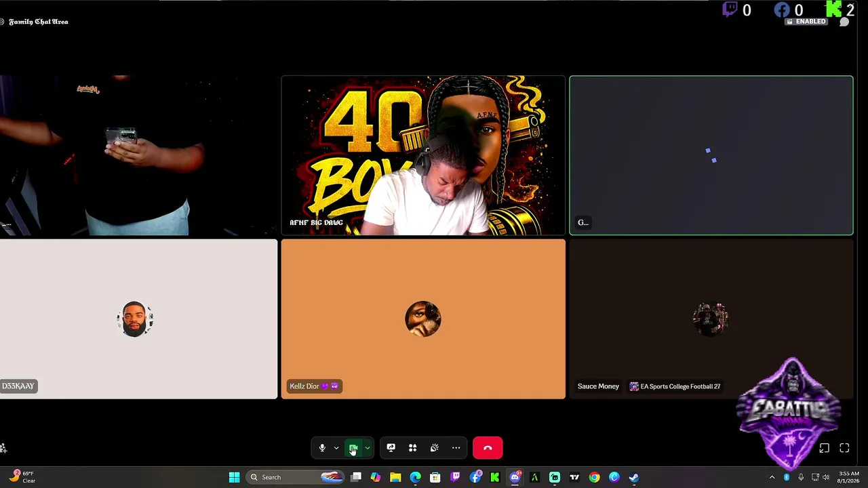Open the clock showing 3:55 AM

pyautogui.click(x=849, y=477)
